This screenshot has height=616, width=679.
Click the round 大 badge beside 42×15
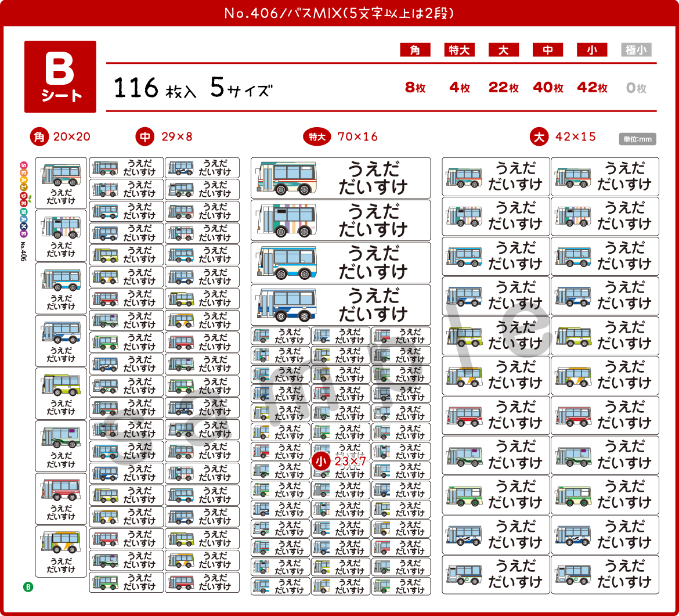pos(539,137)
